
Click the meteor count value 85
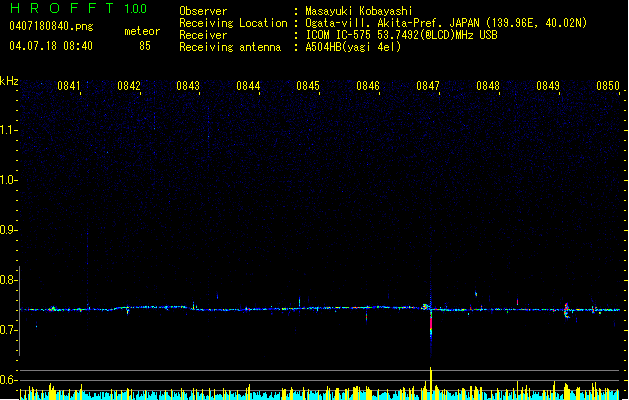tap(145, 46)
